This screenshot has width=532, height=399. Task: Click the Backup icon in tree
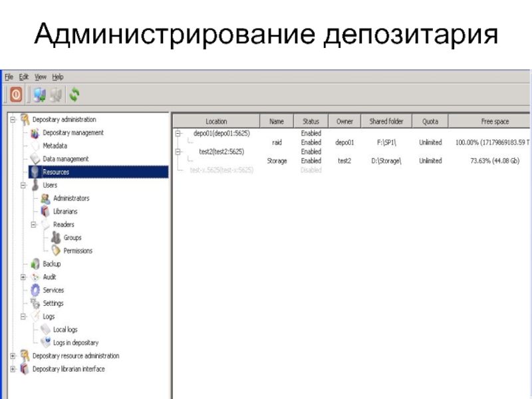pyautogui.click(x=35, y=264)
